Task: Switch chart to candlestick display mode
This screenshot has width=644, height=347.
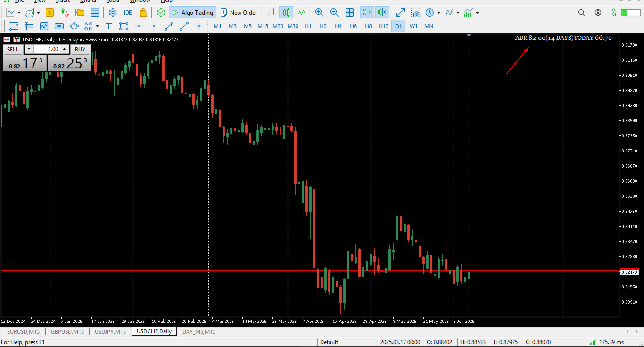Action: pyautogui.click(x=286, y=12)
